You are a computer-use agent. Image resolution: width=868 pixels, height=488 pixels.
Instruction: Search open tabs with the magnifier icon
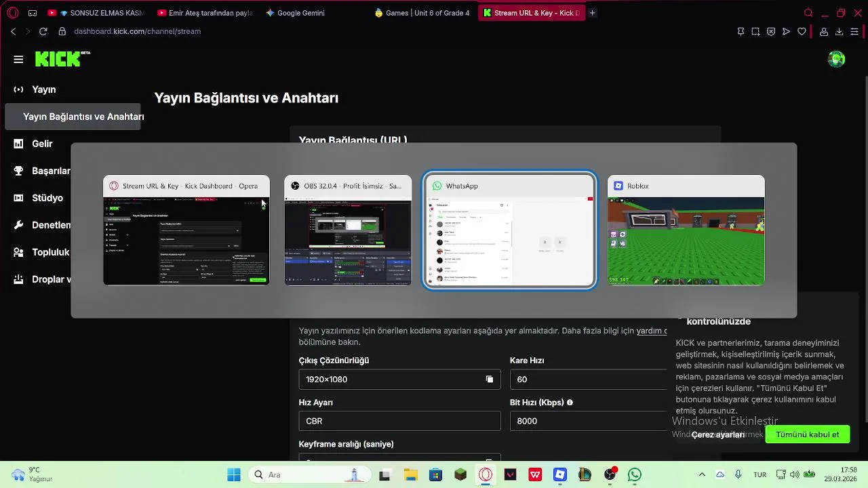808,13
